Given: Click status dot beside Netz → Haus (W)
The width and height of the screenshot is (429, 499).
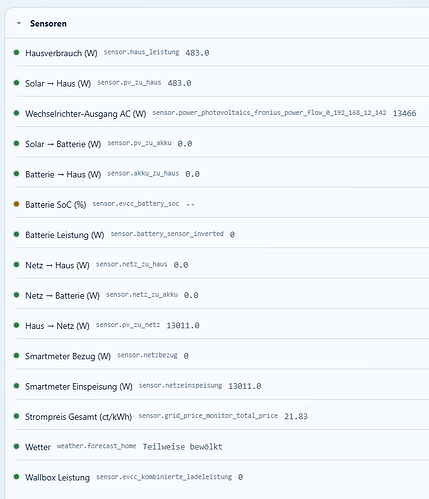Looking at the screenshot, I should pyautogui.click(x=16, y=265).
